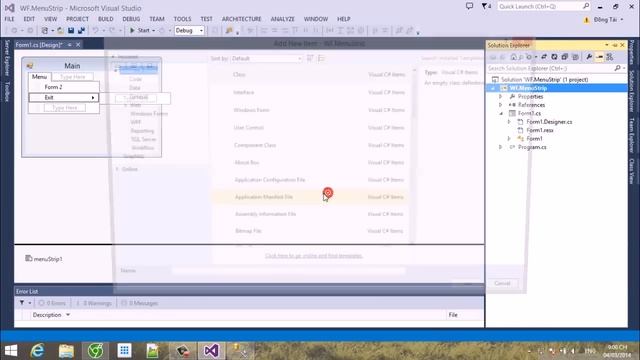640x360 pixels.
Task: Open the ARCHITECTURE menu
Action: [x=242, y=19]
